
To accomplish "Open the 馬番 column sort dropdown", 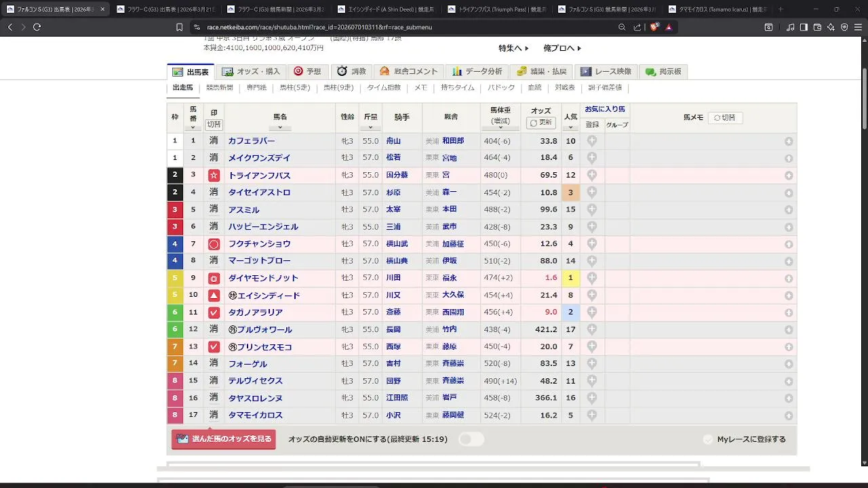I will tap(193, 127).
